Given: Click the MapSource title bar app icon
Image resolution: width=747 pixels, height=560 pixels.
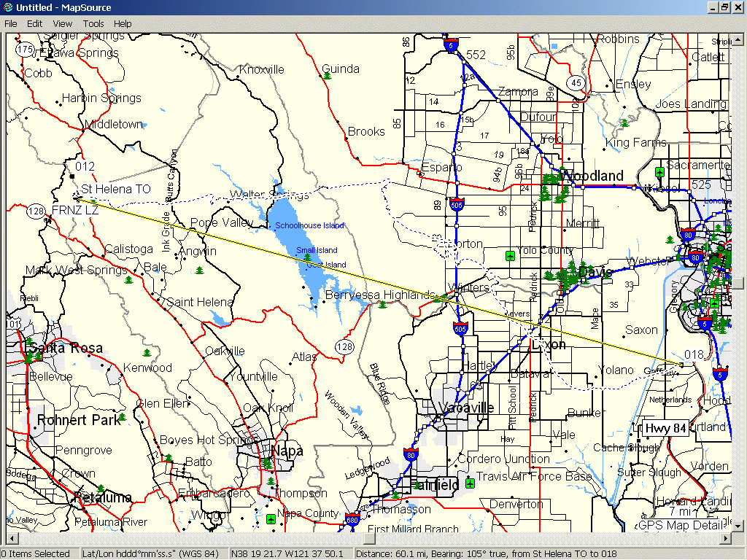Looking at the screenshot, I should pos(8,7).
